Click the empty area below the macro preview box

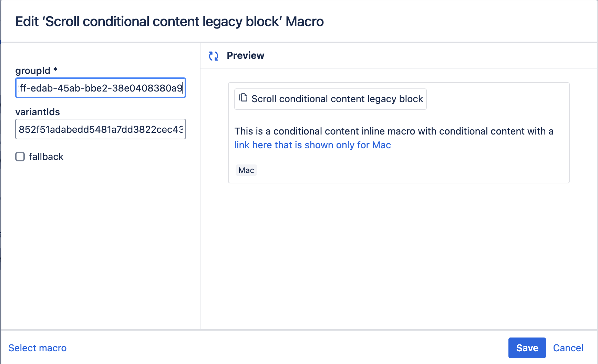(x=399, y=255)
